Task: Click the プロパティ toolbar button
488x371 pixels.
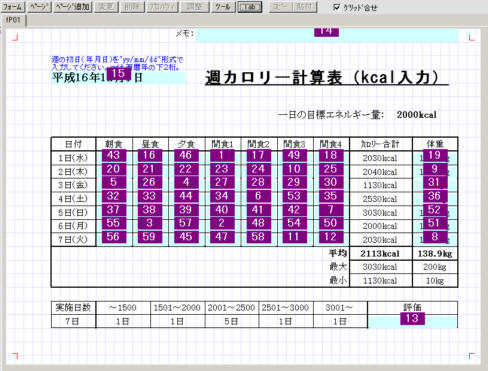Action: [x=162, y=7]
